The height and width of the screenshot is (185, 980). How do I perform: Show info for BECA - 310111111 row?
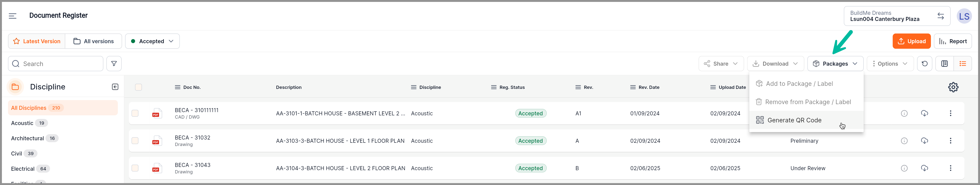click(904, 113)
